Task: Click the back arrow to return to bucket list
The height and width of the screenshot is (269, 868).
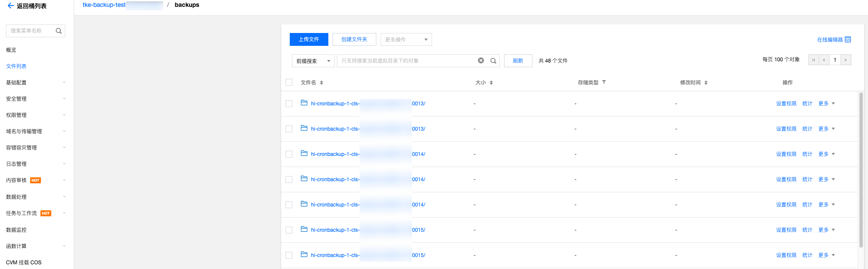Action: click(x=10, y=6)
